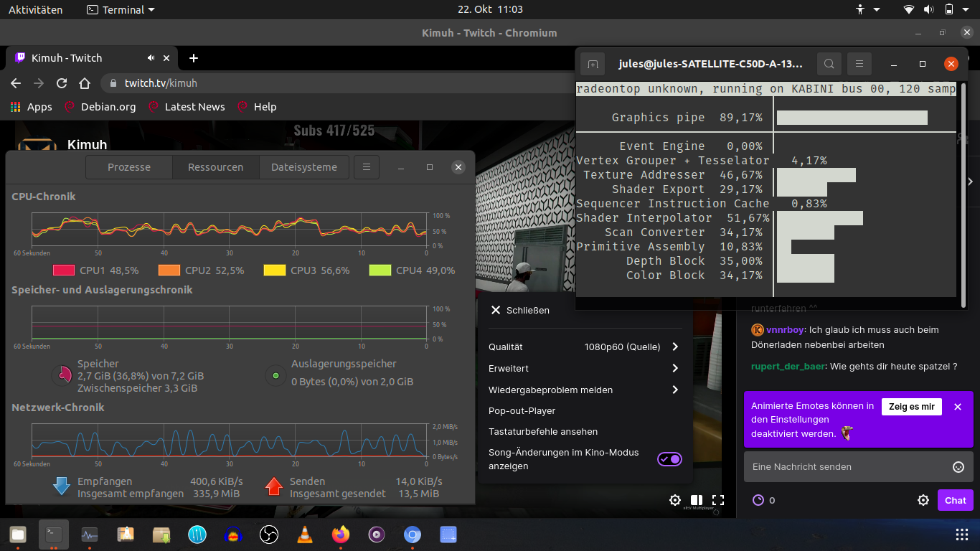Image resolution: width=980 pixels, height=551 pixels.
Task: Dismiss the animated emotes notice
Action: [958, 407]
